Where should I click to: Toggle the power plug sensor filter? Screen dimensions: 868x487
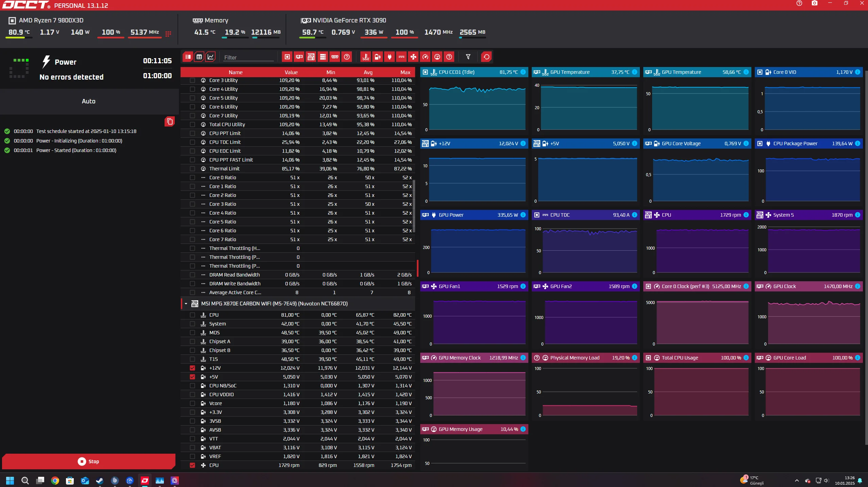(x=390, y=57)
